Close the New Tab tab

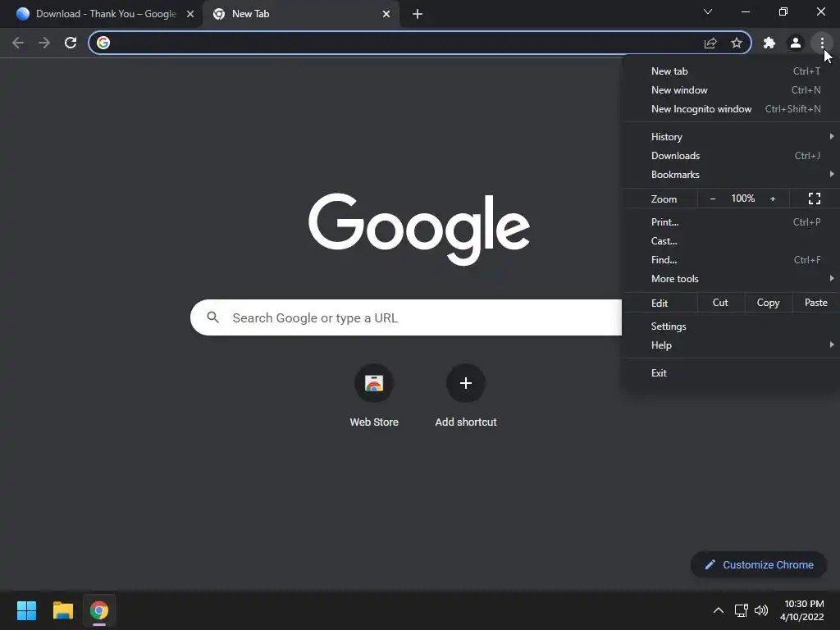coord(386,14)
